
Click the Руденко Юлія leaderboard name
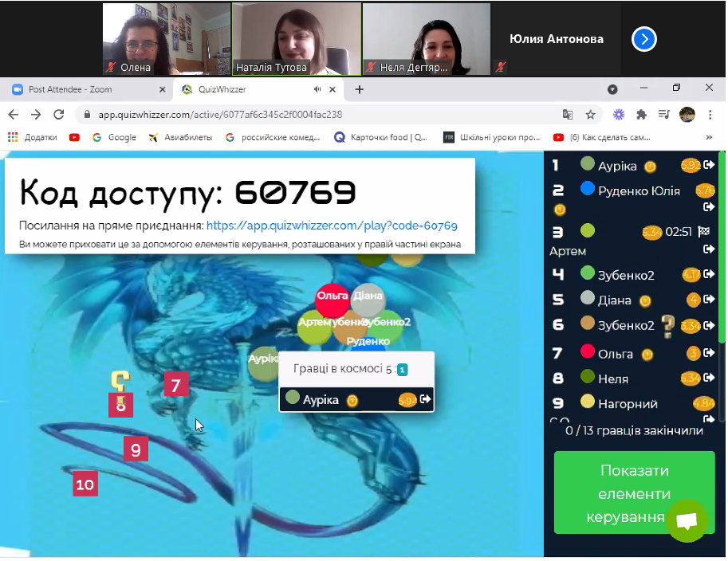click(x=639, y=190)
